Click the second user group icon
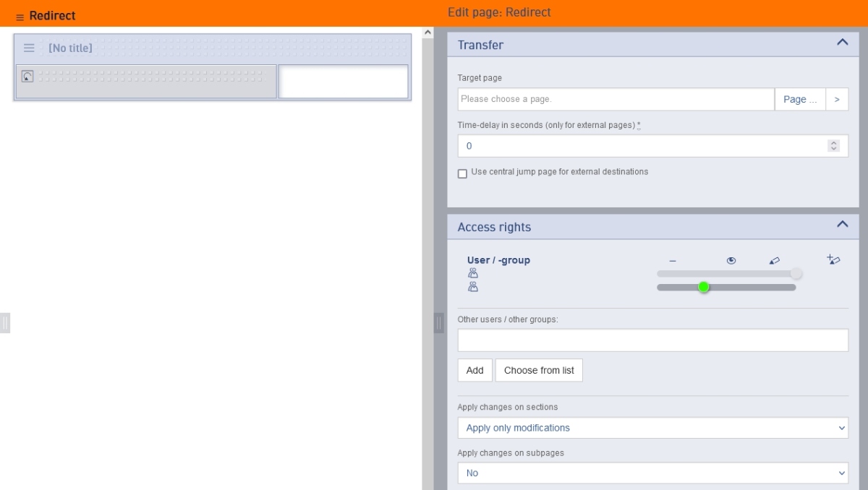The width and height of the screenshot is (868, 490). coord(473,287)
